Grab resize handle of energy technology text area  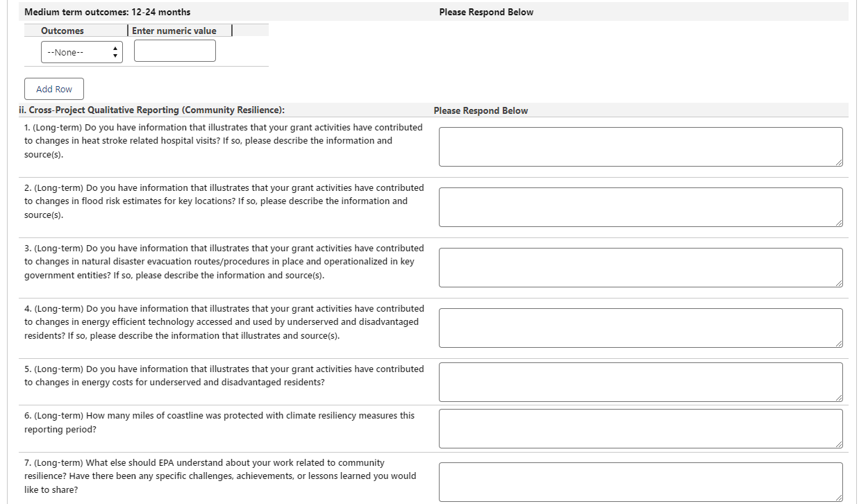pyautogui.click(x=839, y=344)
